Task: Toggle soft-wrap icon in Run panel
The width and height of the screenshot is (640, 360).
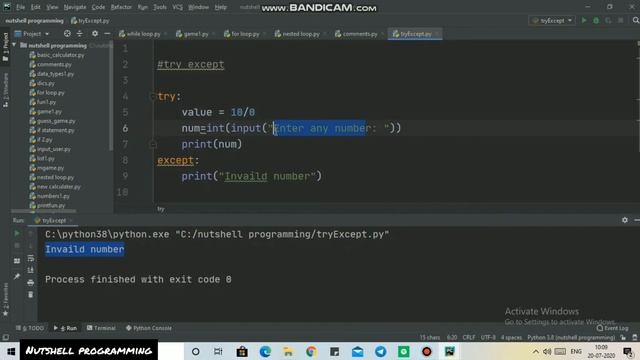Action: click(x=31, y=258)
